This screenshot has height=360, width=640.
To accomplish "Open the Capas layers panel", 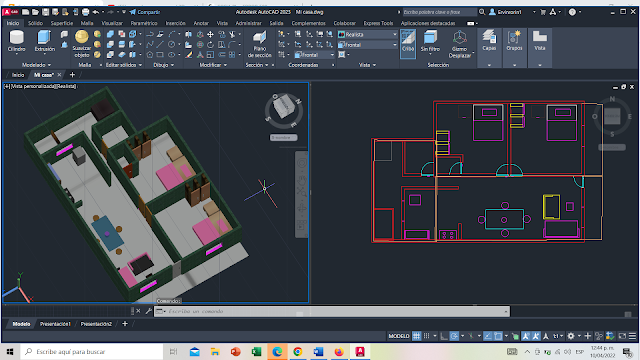I will click(x=489, y=41).
